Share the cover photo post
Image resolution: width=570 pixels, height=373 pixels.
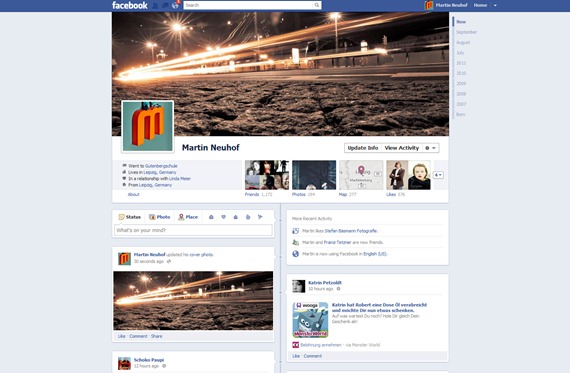pyautogui.click(x=157, y=336)
